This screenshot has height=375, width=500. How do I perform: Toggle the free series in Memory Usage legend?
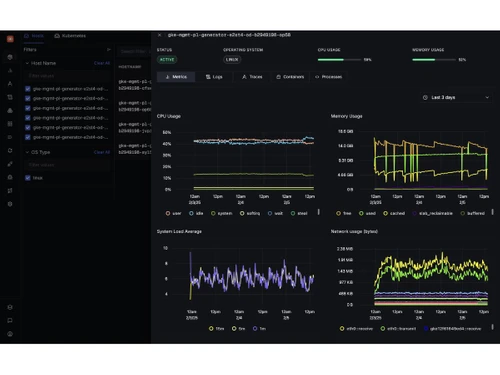(x=344, y=213)
